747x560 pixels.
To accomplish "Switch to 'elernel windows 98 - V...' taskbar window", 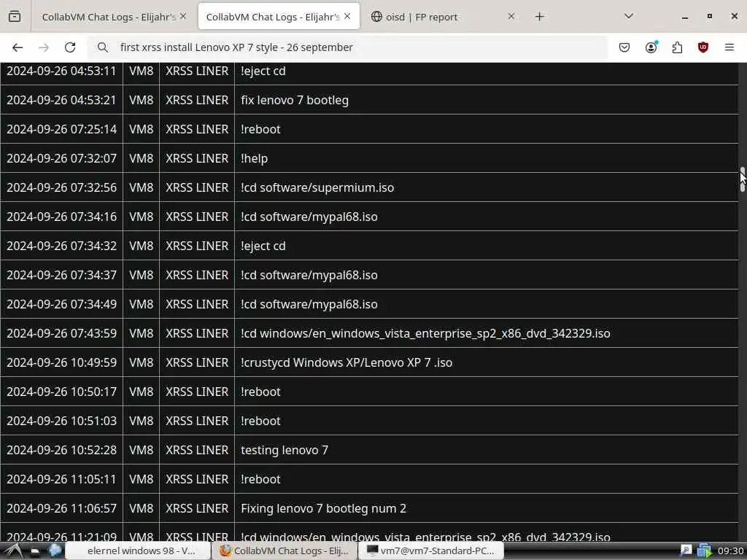I will [138, 551].
